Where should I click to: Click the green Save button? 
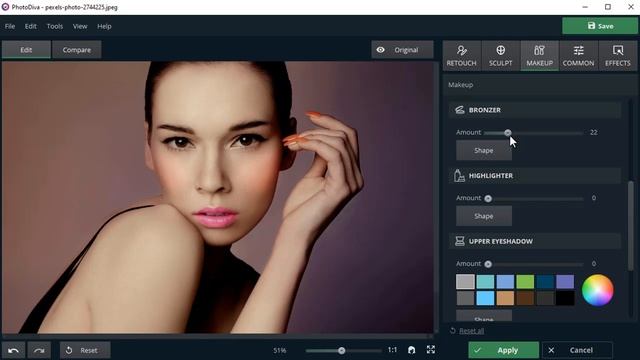click(600, 26)
